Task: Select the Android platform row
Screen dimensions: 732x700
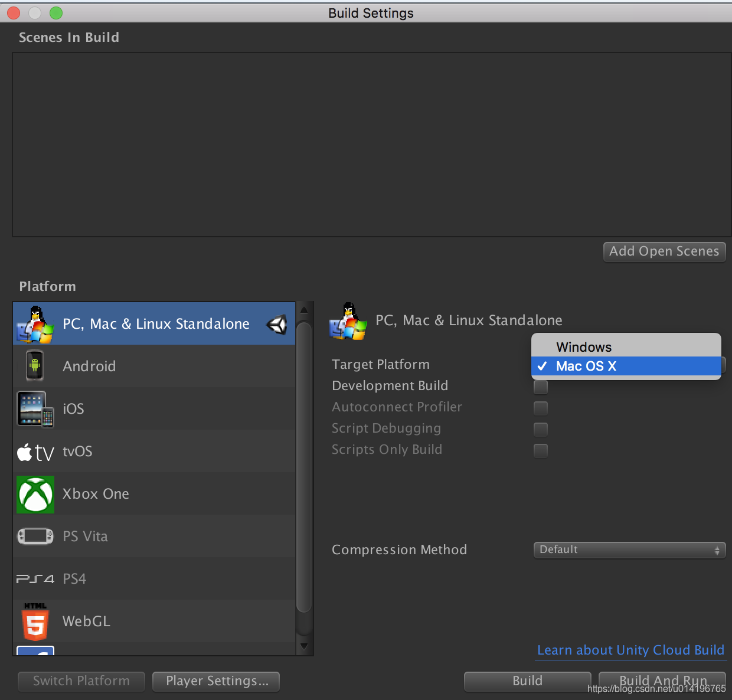Action: tap(154, 366)
